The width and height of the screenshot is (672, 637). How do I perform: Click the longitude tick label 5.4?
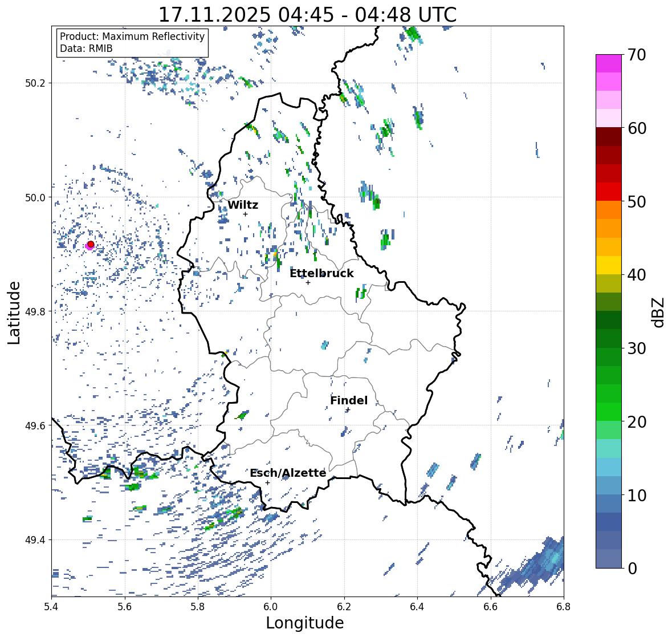pos(51,606)
